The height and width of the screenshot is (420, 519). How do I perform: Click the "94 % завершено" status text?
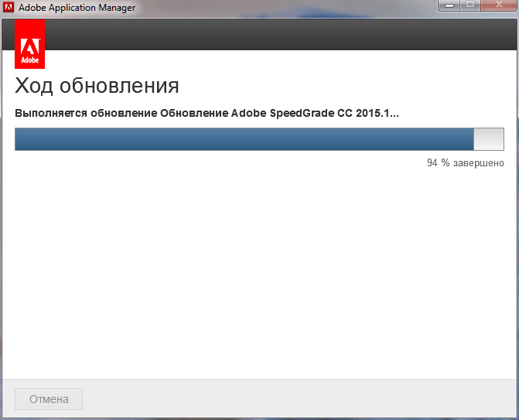pyautogui.click(x=466, y=163)
